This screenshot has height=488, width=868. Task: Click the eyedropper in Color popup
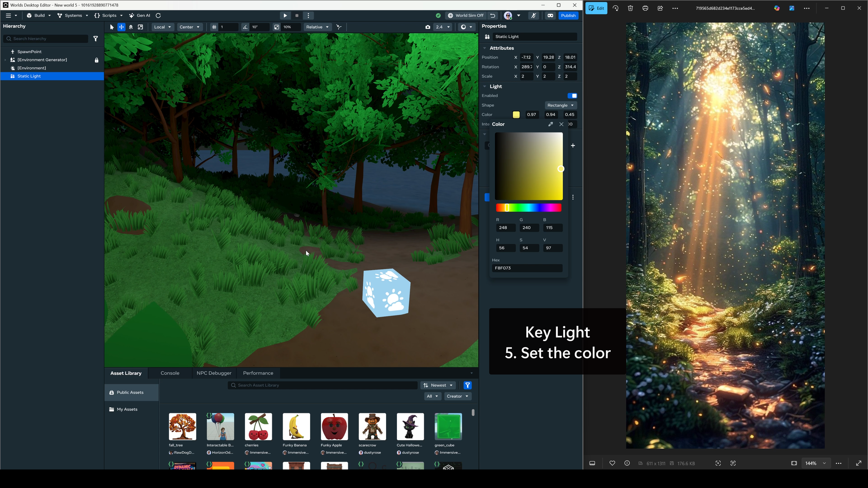tap(550, 124)
